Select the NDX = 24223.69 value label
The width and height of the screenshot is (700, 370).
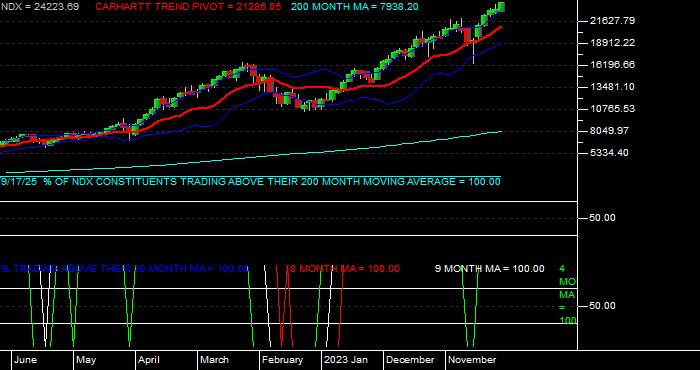click(x=40, y=7)
